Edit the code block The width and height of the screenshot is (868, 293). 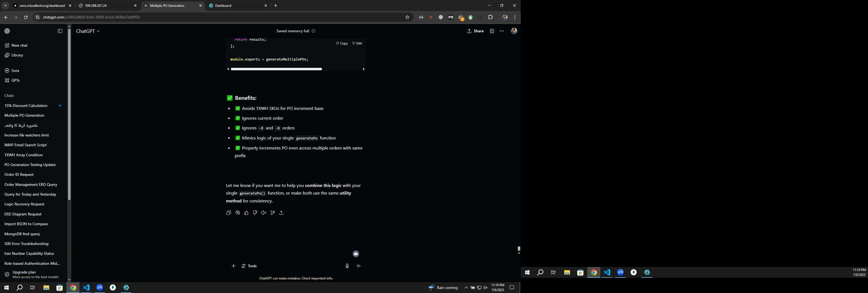click(357, 43)
